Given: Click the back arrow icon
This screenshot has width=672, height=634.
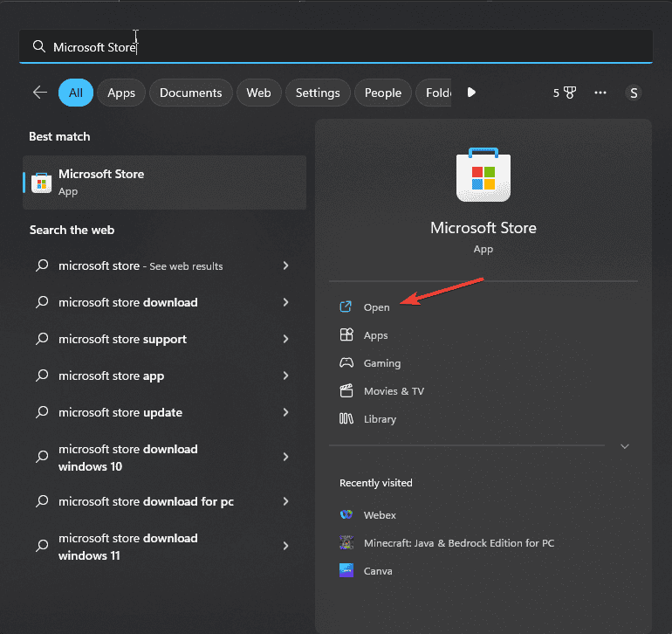Looking at the screenshot, I should 40,93.
